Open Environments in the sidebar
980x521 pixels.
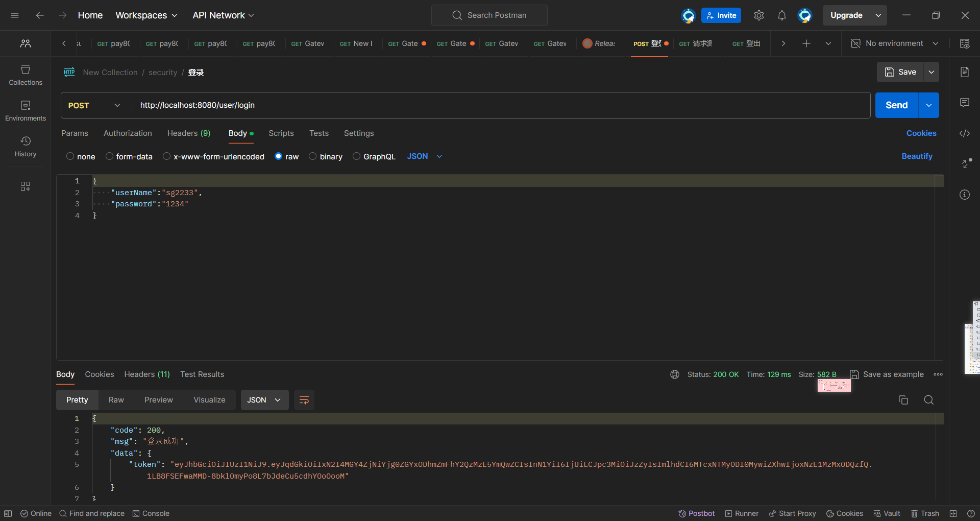[26, 110]
